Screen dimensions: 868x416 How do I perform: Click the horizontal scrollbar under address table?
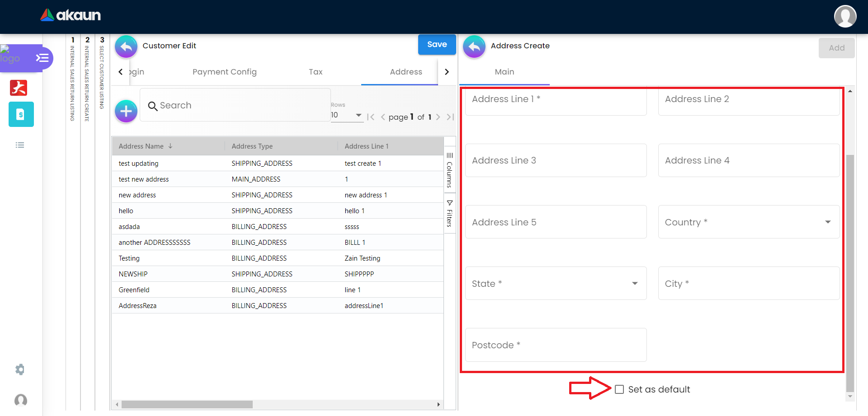point(187,404)
